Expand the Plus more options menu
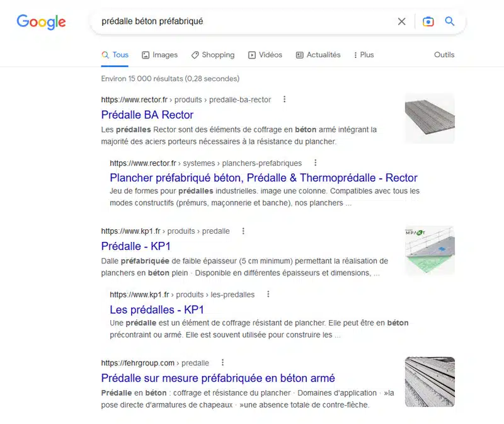The height and width of the screenshot is (424, 504). [x=364, y=55]
